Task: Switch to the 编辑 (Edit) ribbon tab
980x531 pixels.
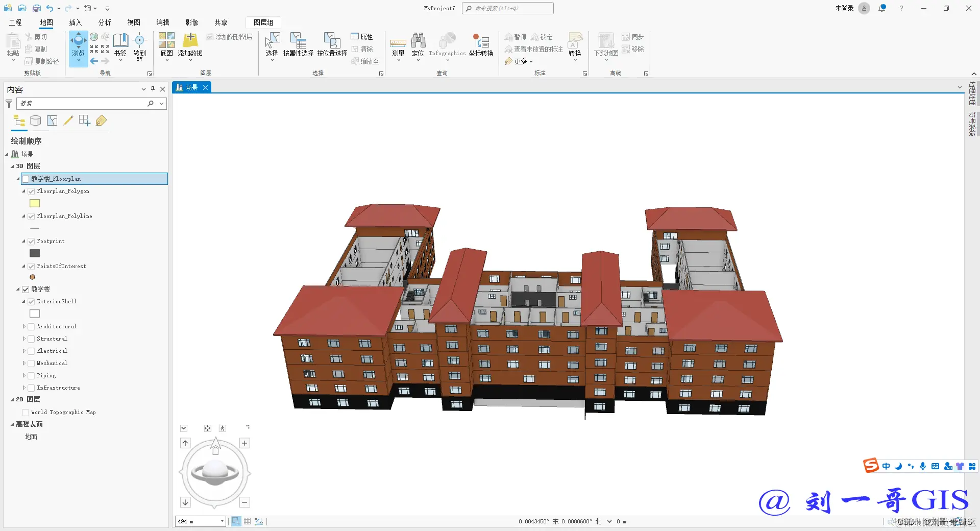Action: [163, 22]
